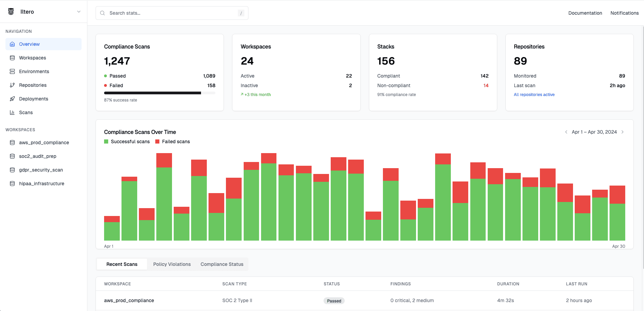Click the 87% success rate progress bar
The height and width of the screenshot is (311, 644).
pos(159,93)
